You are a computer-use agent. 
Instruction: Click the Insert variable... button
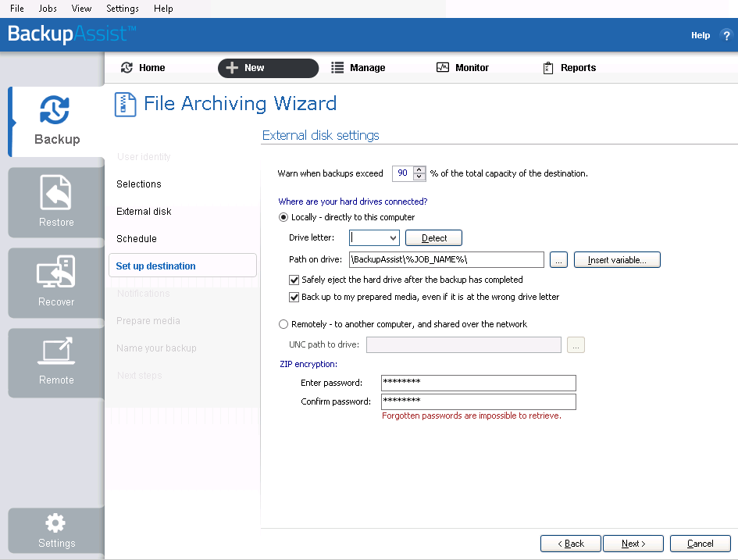(617, 260)
